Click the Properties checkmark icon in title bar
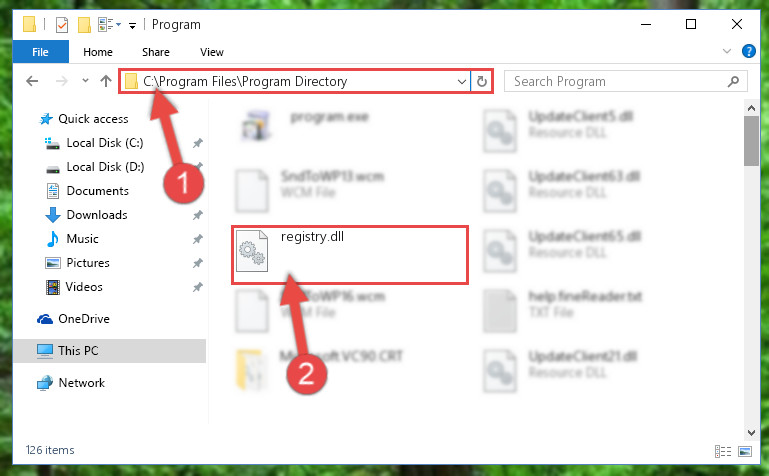Screen dimensions: 769x476 [62, 25]
